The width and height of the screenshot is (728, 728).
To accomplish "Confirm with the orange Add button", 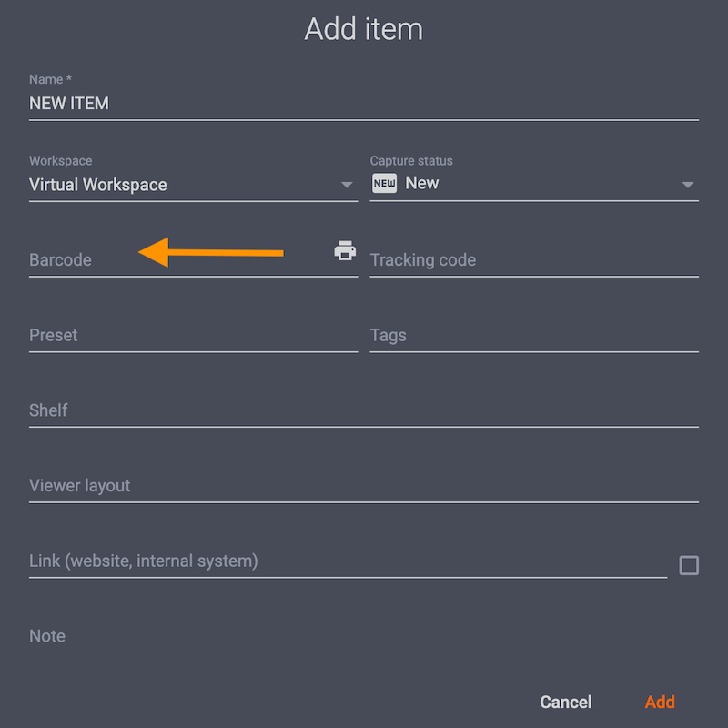I will [x=660, y=702].
